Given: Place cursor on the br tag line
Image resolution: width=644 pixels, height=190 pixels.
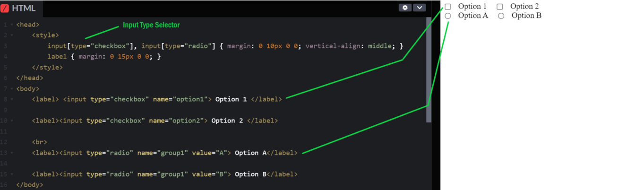Looking at the screenshot, I should click(40, 142).
